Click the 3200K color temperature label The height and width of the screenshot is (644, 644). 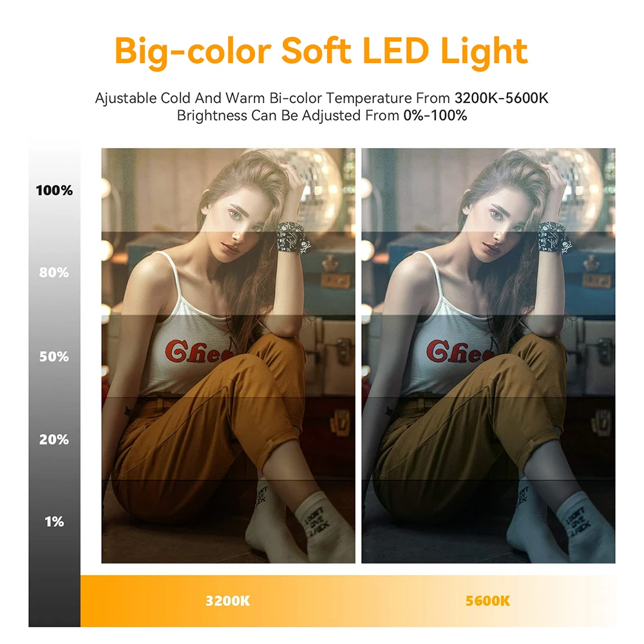point(227,601)
